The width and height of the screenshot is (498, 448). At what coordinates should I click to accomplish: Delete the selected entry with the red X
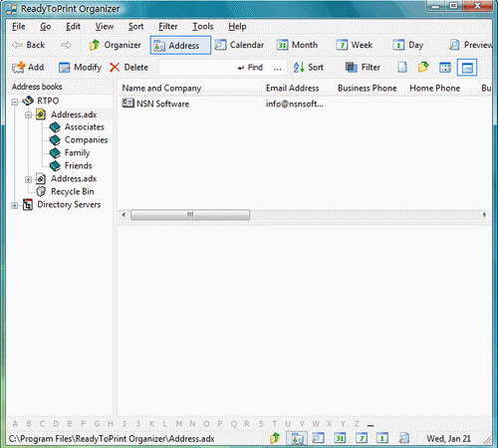[128, 68]
